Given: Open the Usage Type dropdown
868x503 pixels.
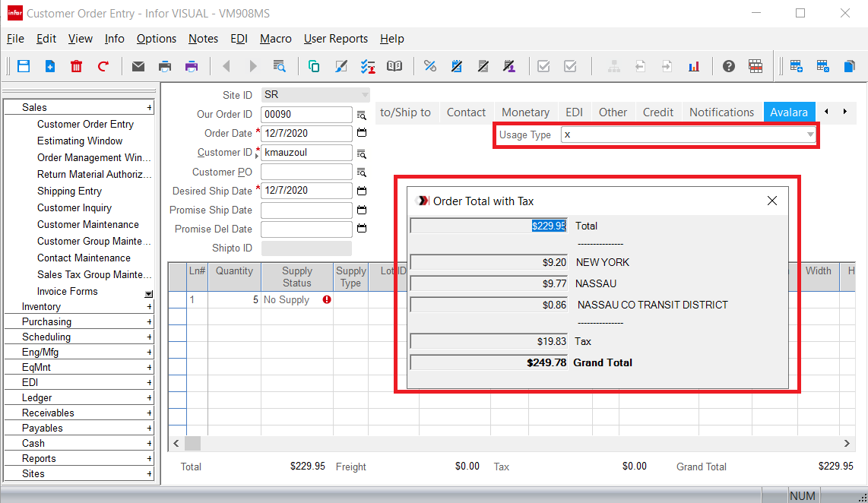Looking at the screenshot, I should click(810, 134).
